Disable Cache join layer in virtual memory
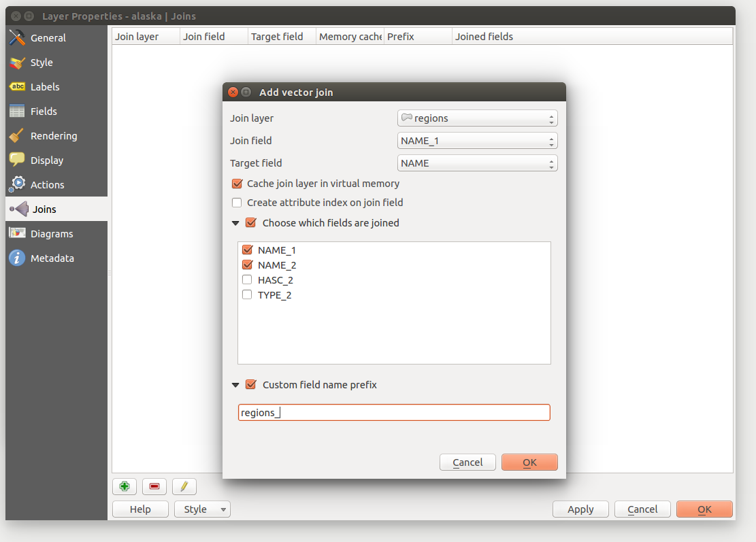The width and height of the screenshot is (756, 542). (x=237, y=184)
